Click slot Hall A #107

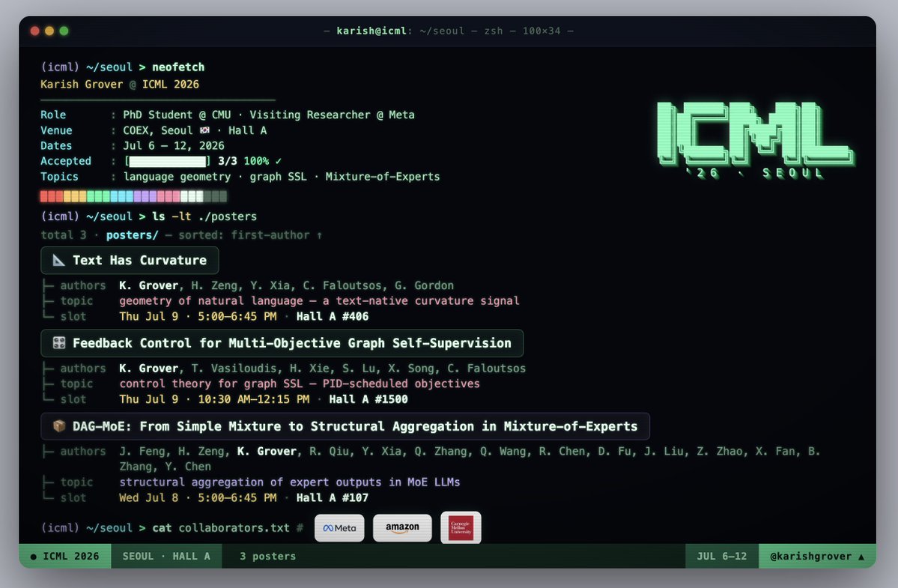(x=333, y=498)
